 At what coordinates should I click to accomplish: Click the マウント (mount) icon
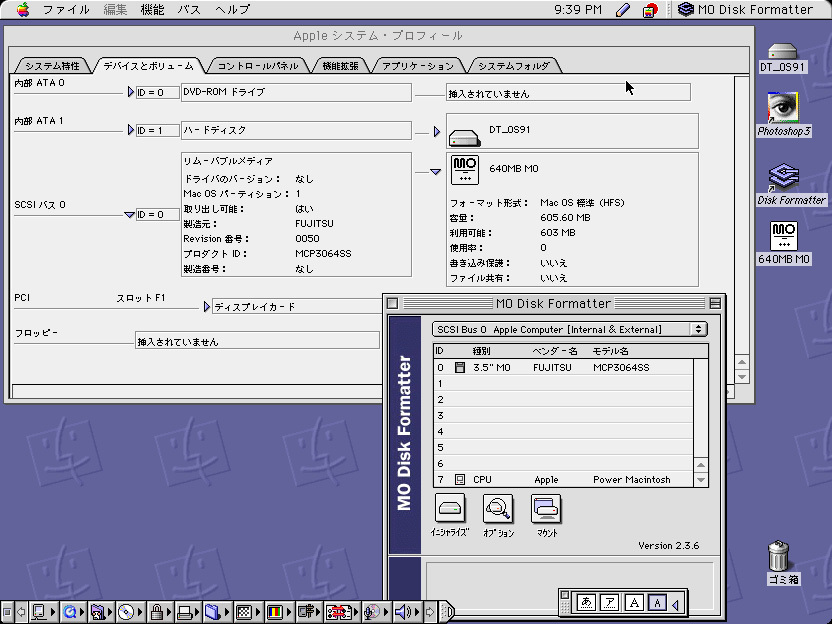pyautogui.click(x=546, y=508)
